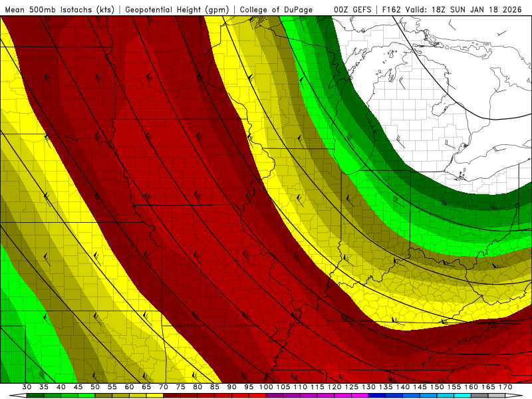This screenshot has height=399, width=532.
Task: Select the bright yellow 65–70 kt legend swatch
Action: tap(155, 396)
